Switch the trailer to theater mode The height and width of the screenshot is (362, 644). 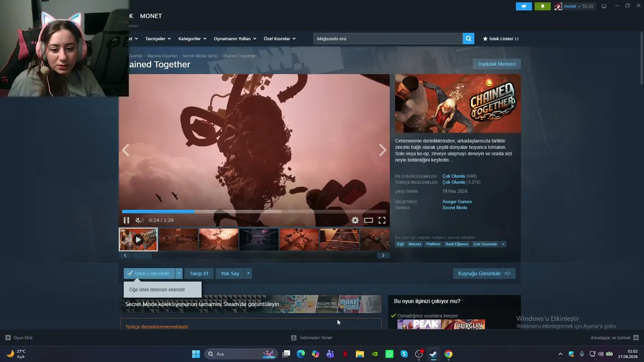coord(369,220)
